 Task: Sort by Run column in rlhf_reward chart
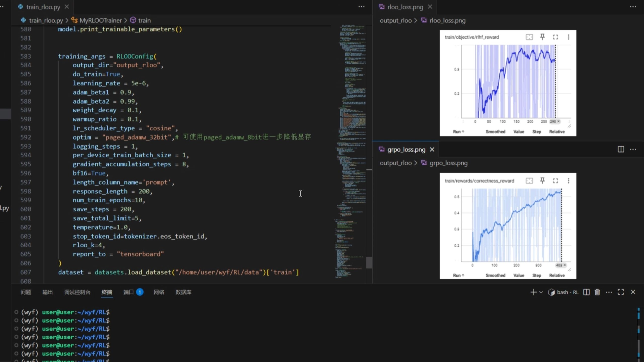coord(458,132)
